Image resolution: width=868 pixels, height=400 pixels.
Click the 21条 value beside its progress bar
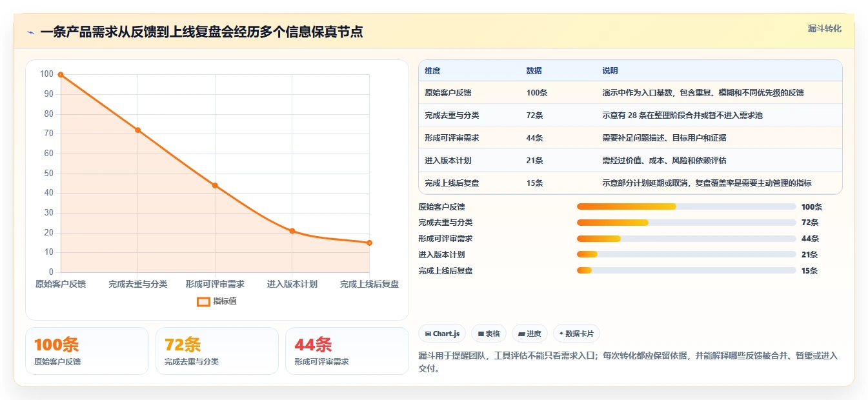810,255
